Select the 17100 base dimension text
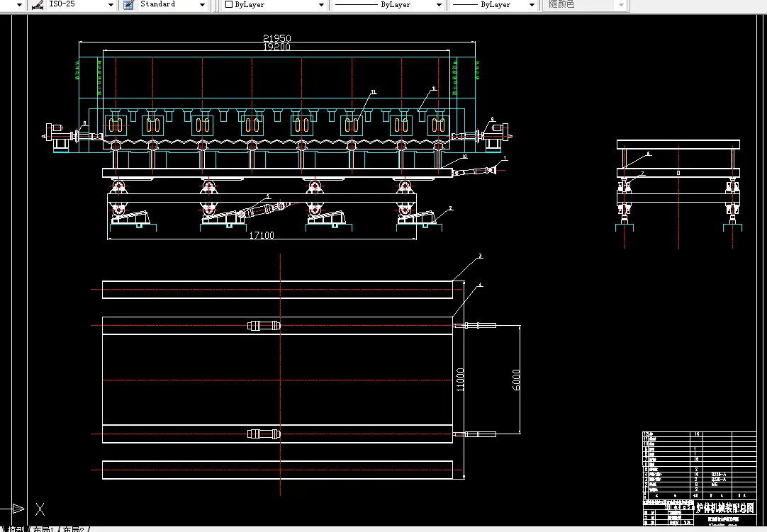This screenshot has width=767, height=532. click(x=262, y=235)
